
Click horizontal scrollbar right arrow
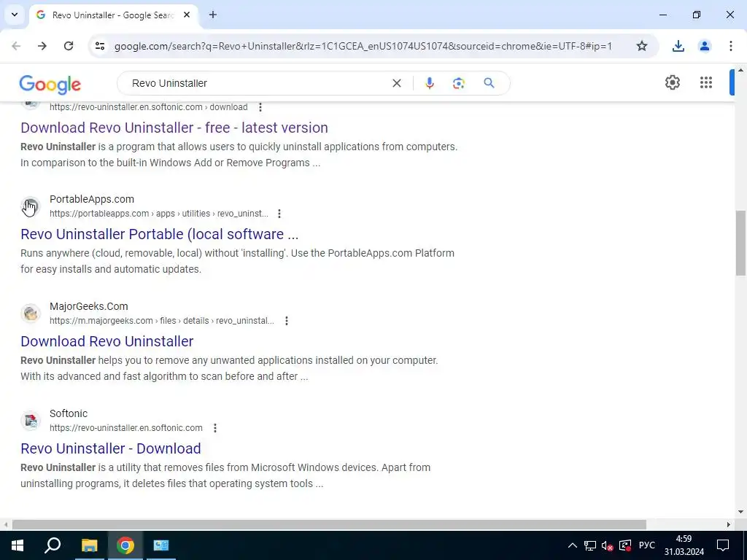tap(729, 524)
